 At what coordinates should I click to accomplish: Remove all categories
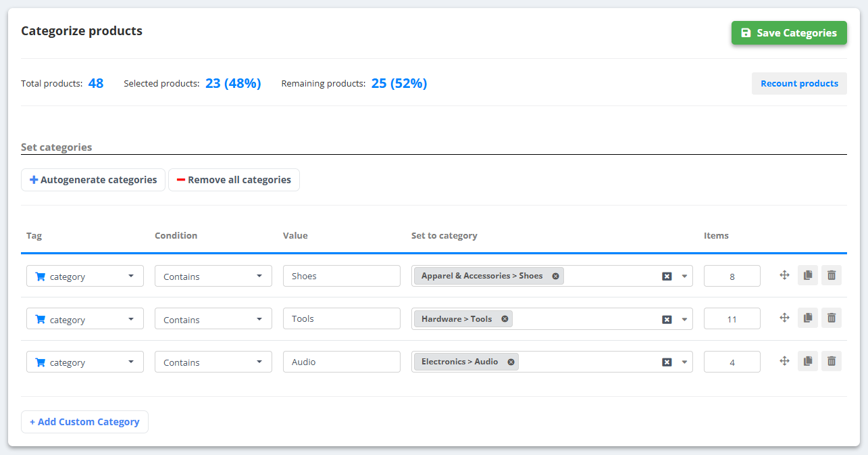(x=234, y=180)
